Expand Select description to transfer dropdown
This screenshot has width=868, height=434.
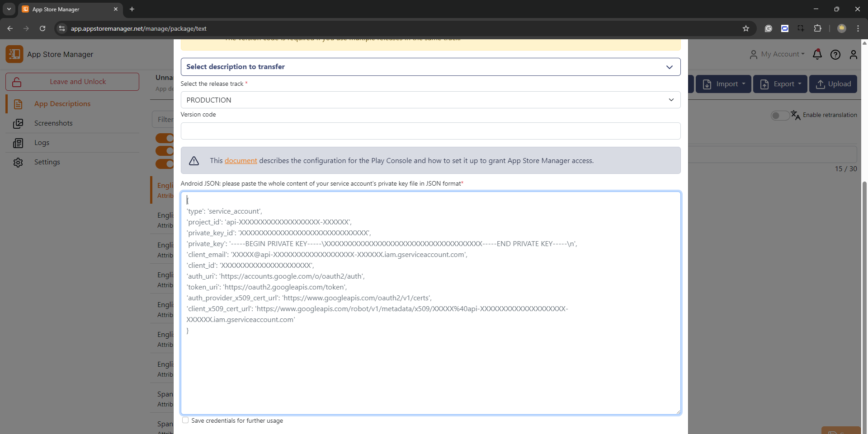pos(430,67)
